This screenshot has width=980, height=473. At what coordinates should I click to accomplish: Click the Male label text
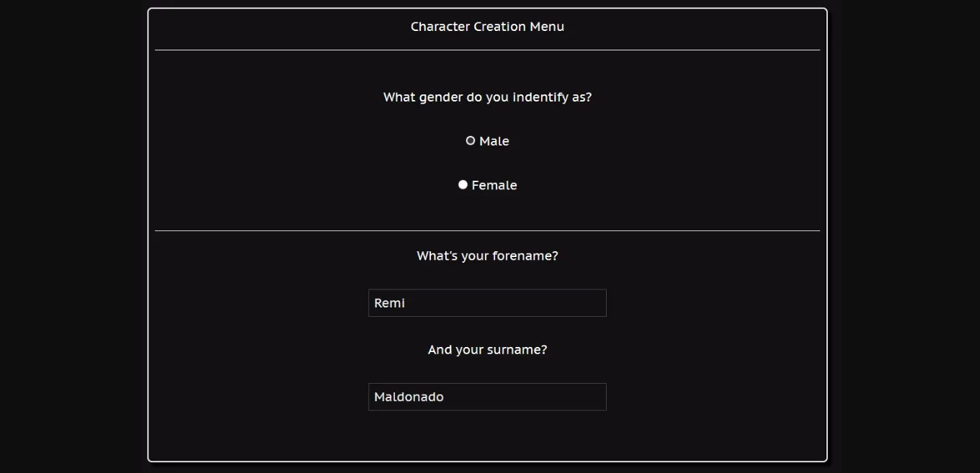pyautogui.click(x=494, y=140)
